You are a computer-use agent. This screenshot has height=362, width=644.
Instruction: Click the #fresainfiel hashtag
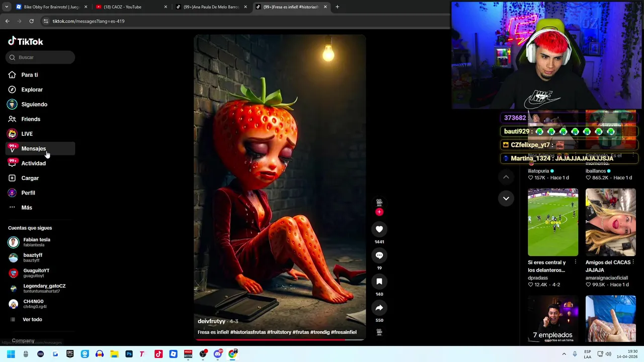(x=344, y=332)
